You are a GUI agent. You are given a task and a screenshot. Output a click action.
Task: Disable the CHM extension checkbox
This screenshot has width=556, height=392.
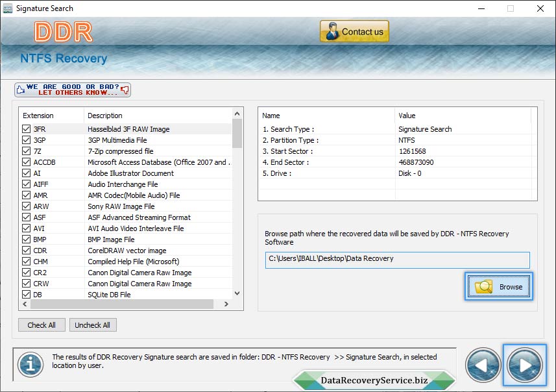[26, 261]
